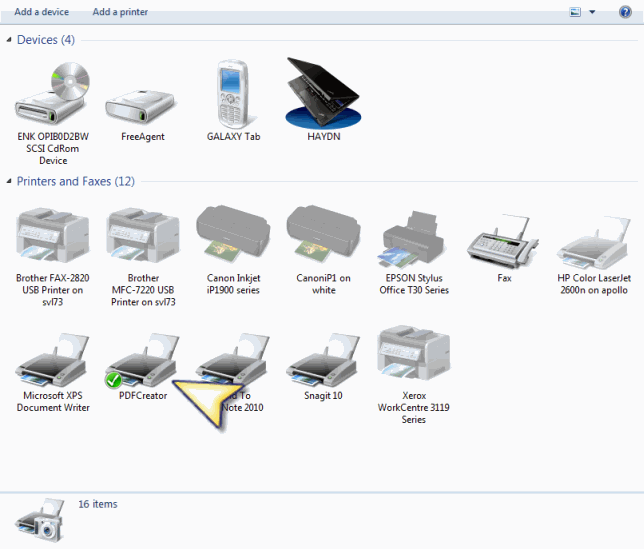This screenshot has height=549, width=644.
Task: Open the view options dropdown arrow
Action: (x=592, y=12)
